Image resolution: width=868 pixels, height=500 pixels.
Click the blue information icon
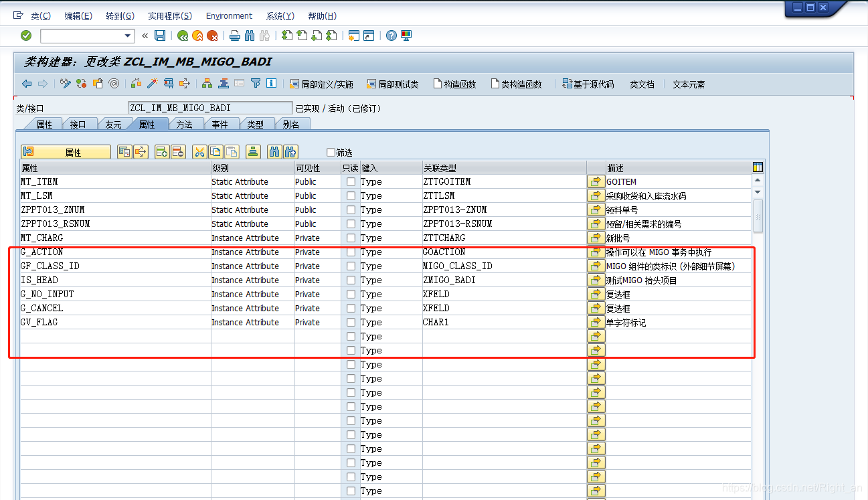pos(271,84)
